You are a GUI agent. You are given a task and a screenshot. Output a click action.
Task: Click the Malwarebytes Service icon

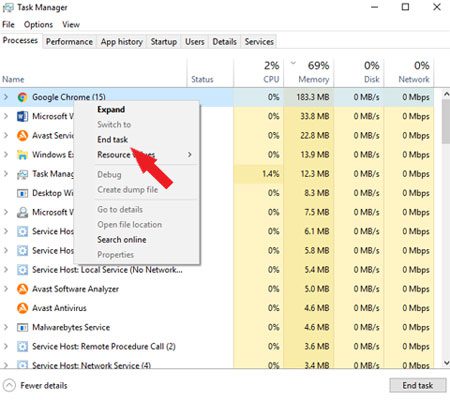(22, 327)
